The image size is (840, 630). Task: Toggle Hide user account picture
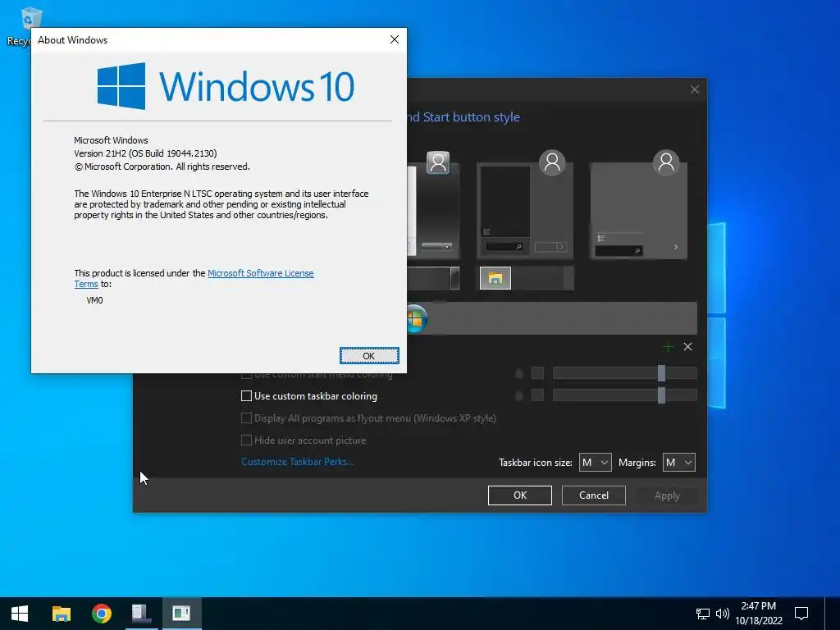pyautogui.click(x=246, y=441)
